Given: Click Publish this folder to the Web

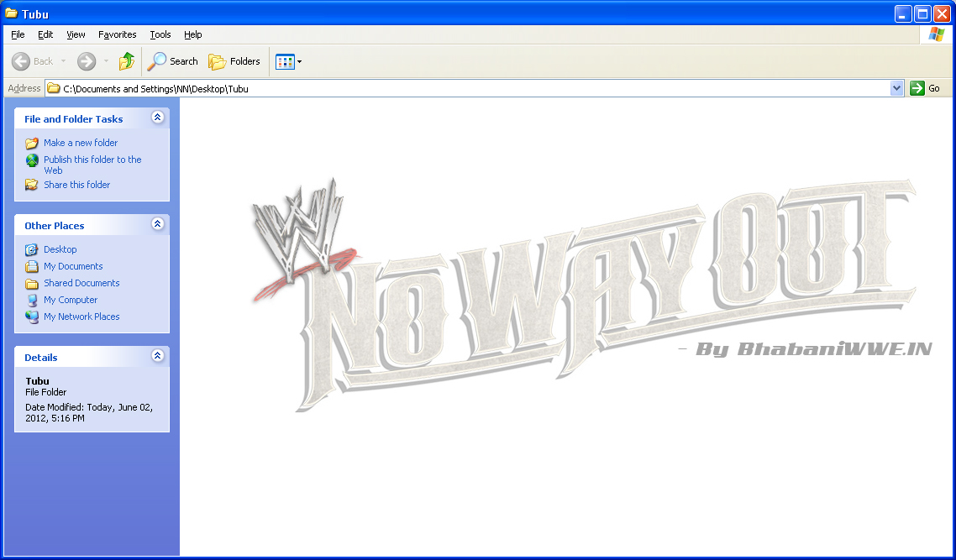Looking at the screenshot, I should pyautogui.click(x=92, y=165).
